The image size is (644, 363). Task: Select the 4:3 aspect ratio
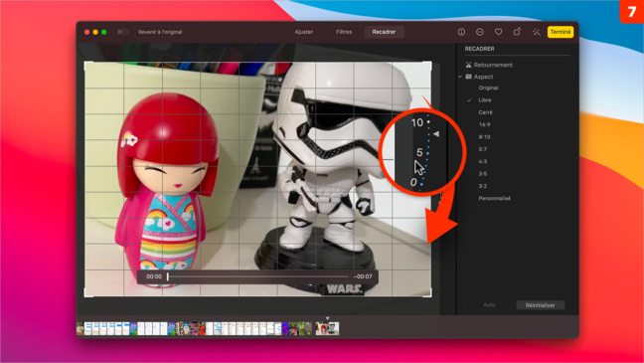[483, 161]
